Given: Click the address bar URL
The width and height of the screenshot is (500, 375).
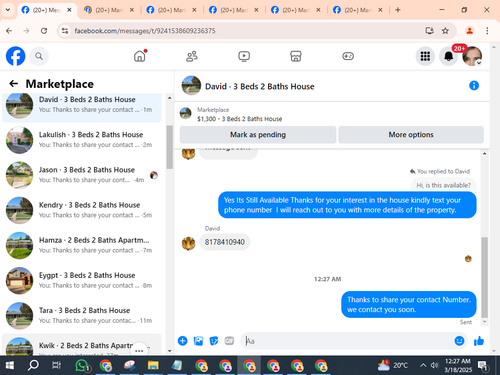Looking at the screenshot, I should coord(145,31).
